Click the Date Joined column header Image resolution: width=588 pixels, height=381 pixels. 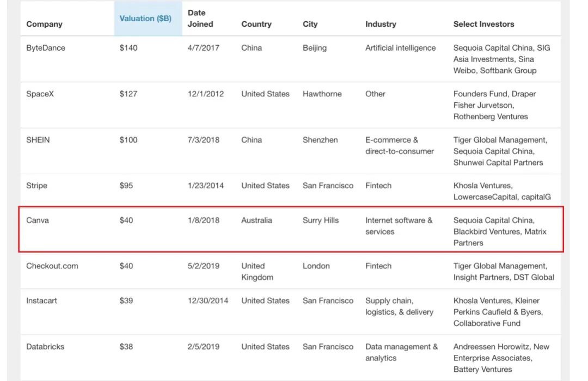(200, 19)
